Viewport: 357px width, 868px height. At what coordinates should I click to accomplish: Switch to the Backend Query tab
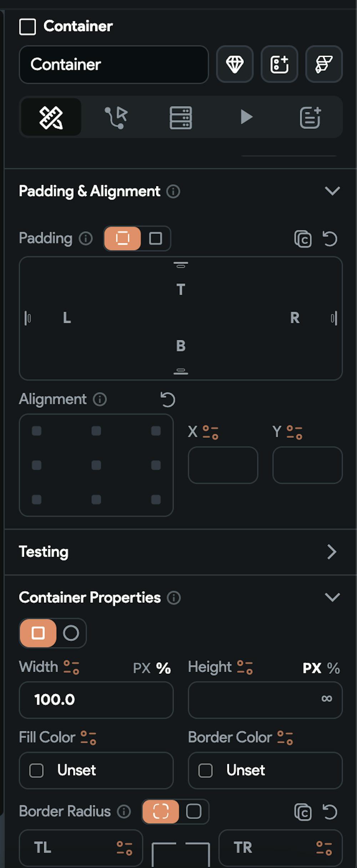[x=181, y=117]
